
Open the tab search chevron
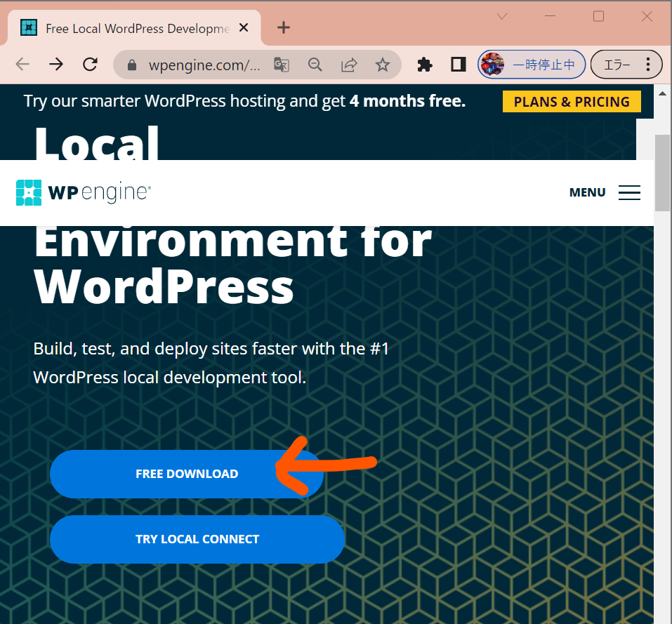(x=502, y=16)
